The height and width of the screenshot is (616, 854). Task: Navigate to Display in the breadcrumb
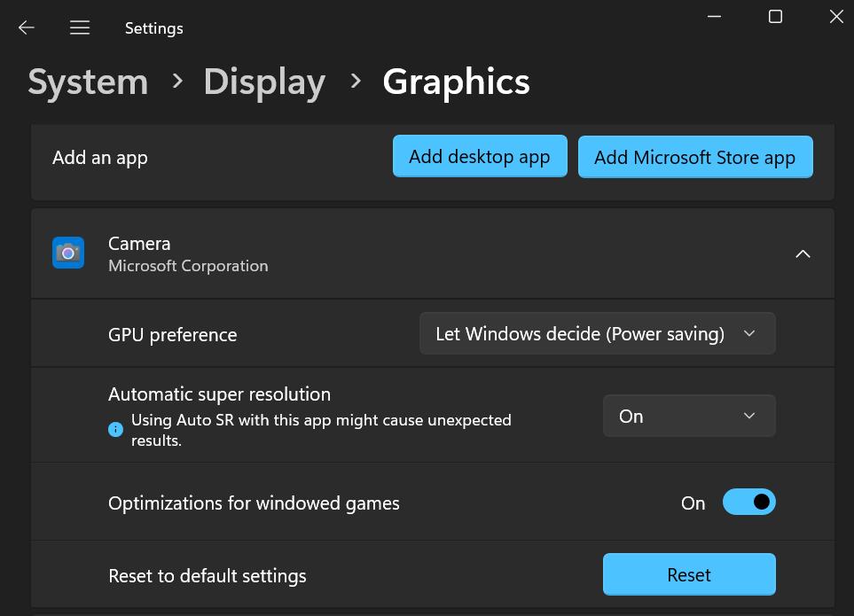pyautogui.click(x=264, y=82)
